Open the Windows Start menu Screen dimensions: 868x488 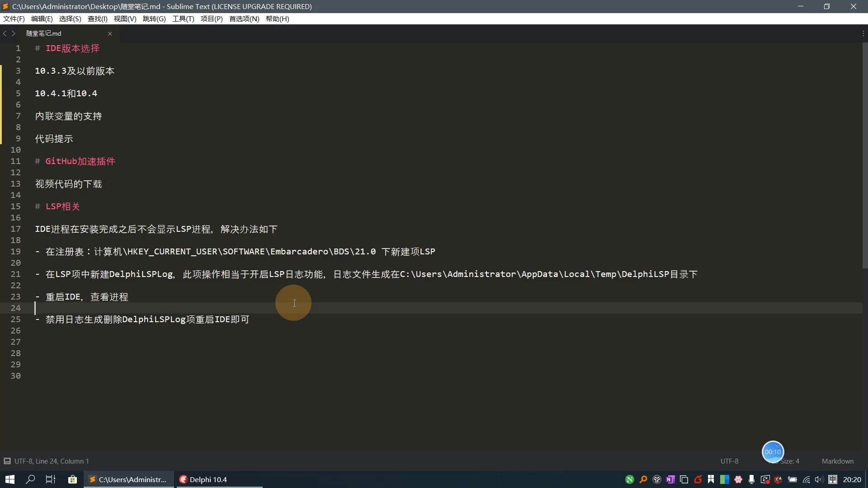coord(10,479)
